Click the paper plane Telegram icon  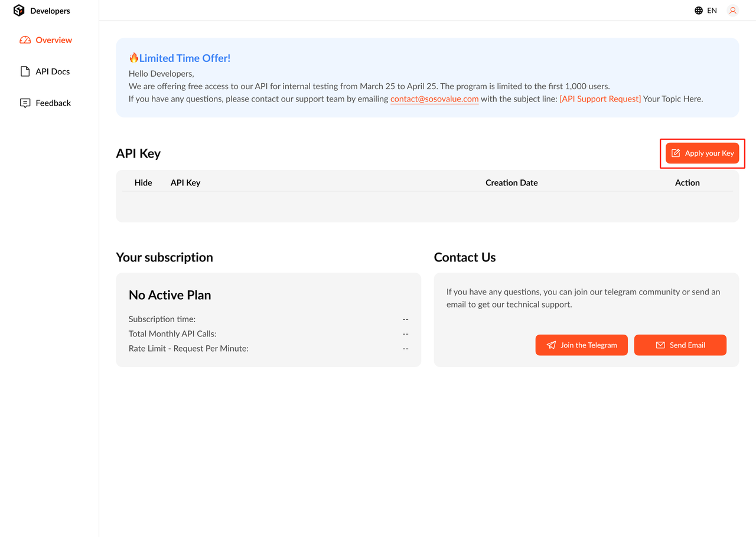point(551,345)
